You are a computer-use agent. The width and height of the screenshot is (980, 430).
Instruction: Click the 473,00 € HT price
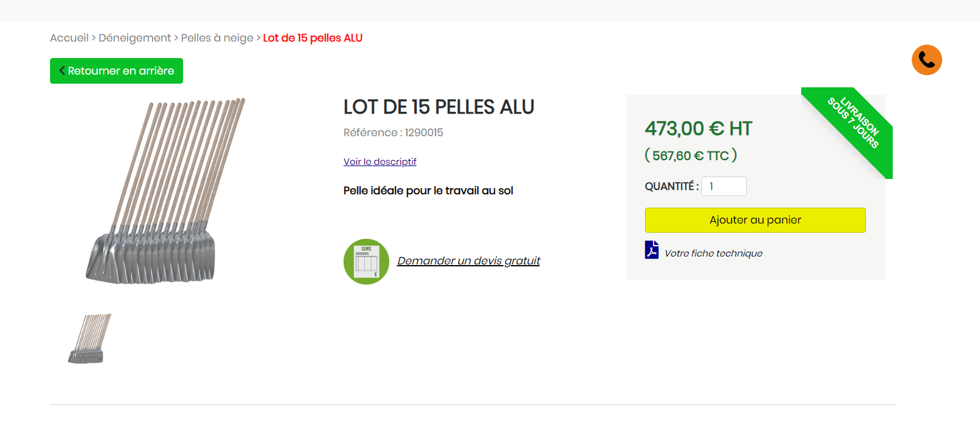698,129
